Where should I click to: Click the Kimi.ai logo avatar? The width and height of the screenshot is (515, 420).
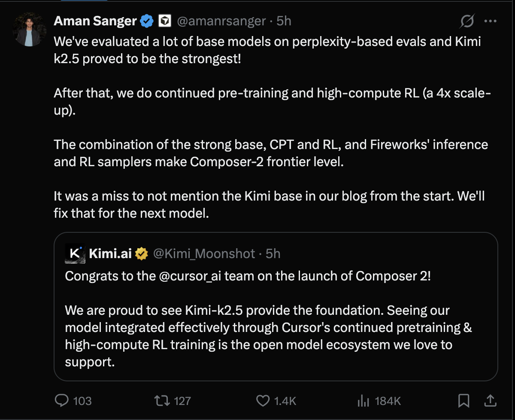tap(75, 253)
